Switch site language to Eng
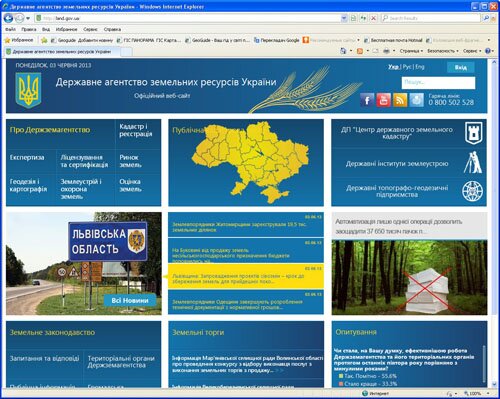Viewport: 500px width, 399px height. pyautogui.click(x=420, y=67)
